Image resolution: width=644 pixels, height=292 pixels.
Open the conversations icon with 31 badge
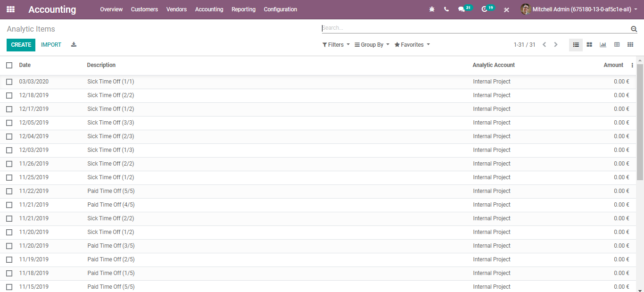464,9
